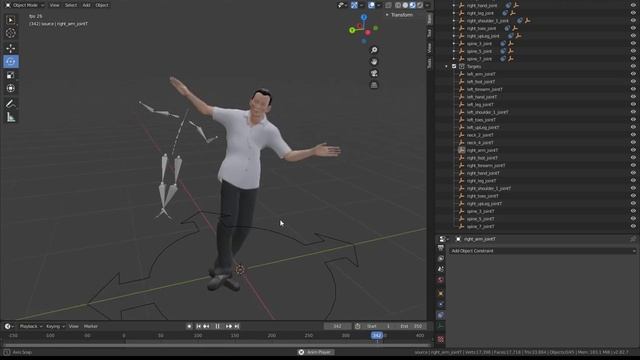Toggle auto keying record button
This screenshot has height=360, width=640.
(189, 326)
